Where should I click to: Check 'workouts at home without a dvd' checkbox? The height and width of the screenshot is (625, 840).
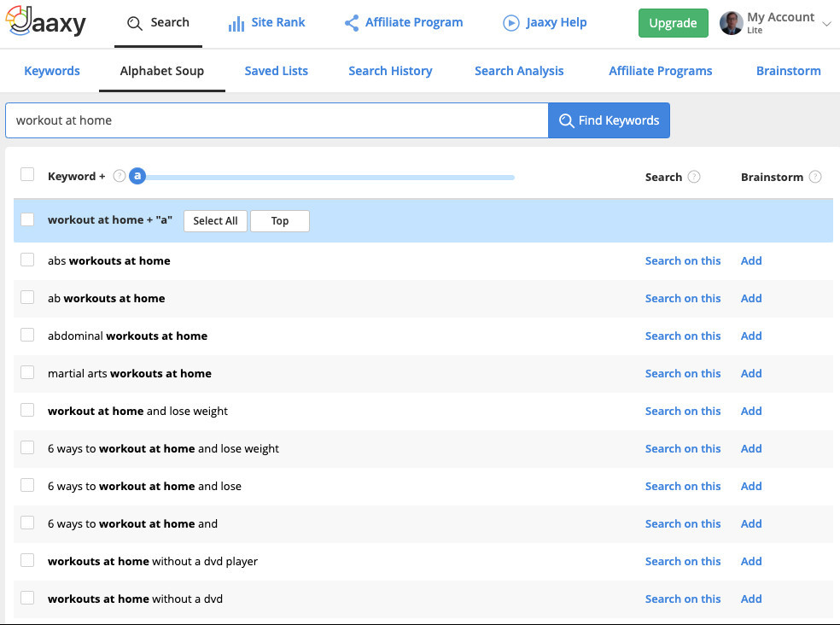coord(27,597)
